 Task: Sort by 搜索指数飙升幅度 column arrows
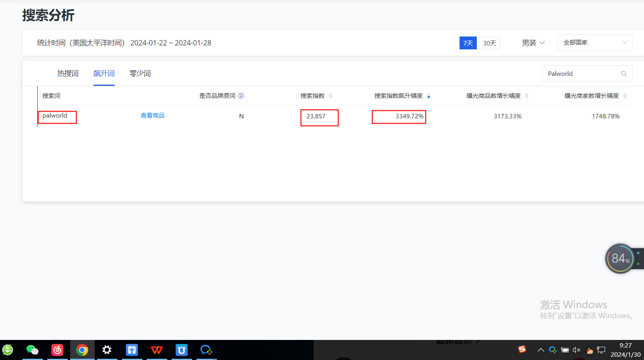pyautogui.click(x=429, y=96)
